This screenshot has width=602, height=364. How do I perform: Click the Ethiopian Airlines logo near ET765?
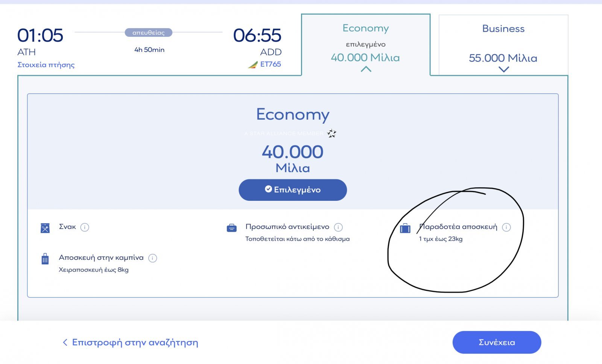tap(253, 65)
